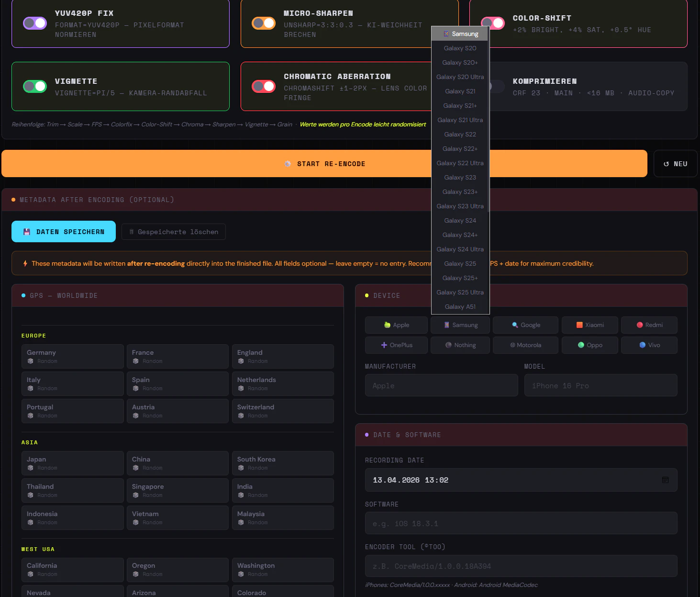
Task: Select Switzerland random GPS location
Action: (x=283, y=411)
